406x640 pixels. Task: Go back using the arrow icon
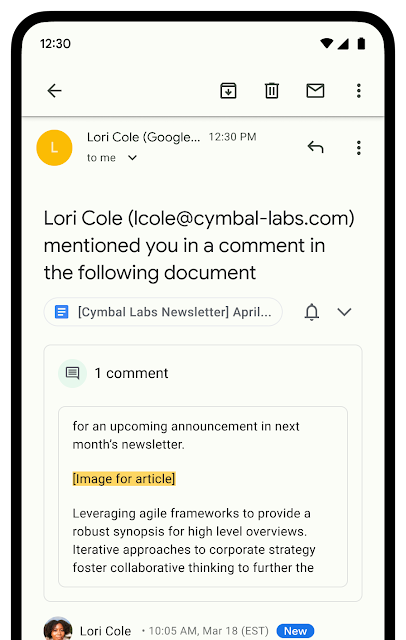coord(54,91)
